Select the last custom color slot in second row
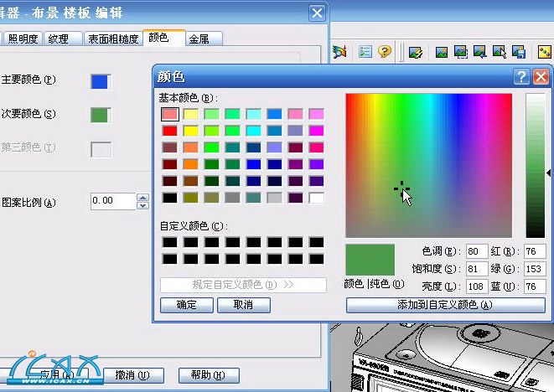Screen dimensions: 554x392 (x=316, y=259)
